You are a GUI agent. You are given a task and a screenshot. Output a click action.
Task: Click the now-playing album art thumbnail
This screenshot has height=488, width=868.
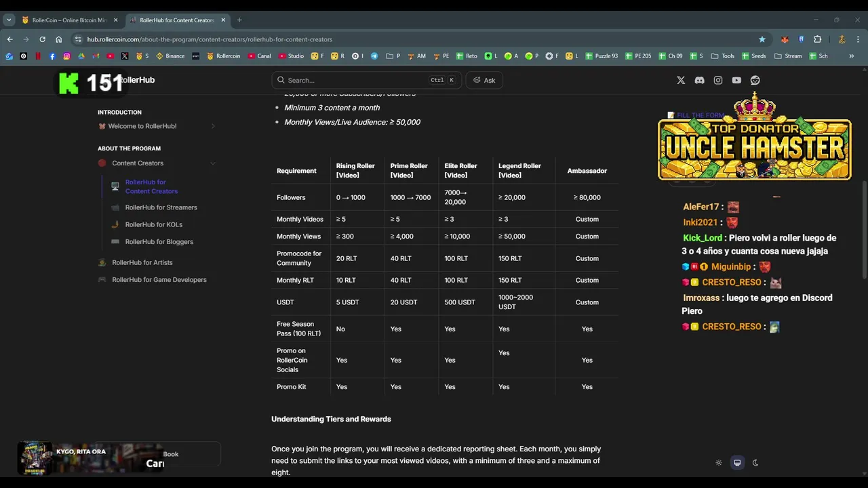tap(35, 459)
